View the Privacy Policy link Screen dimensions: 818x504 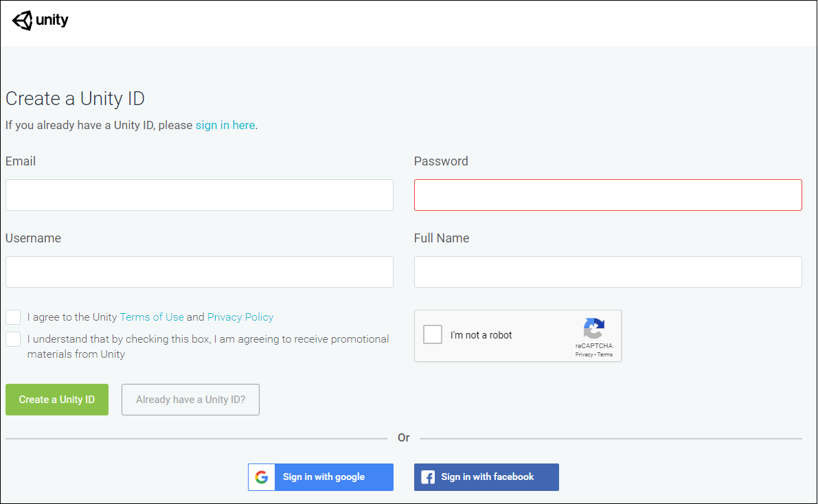pyautogui.click(x=240, y=317)
